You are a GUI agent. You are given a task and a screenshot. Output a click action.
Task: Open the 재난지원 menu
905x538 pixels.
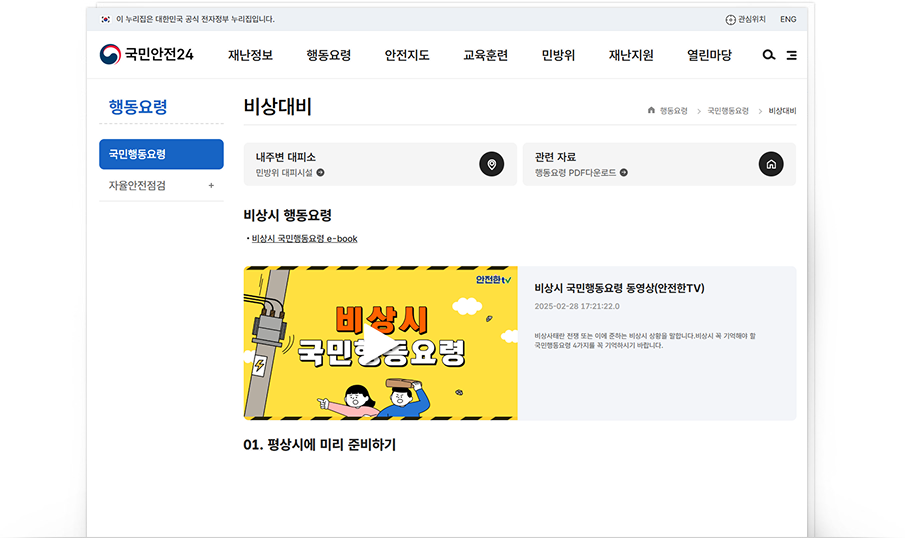point(631,55)
